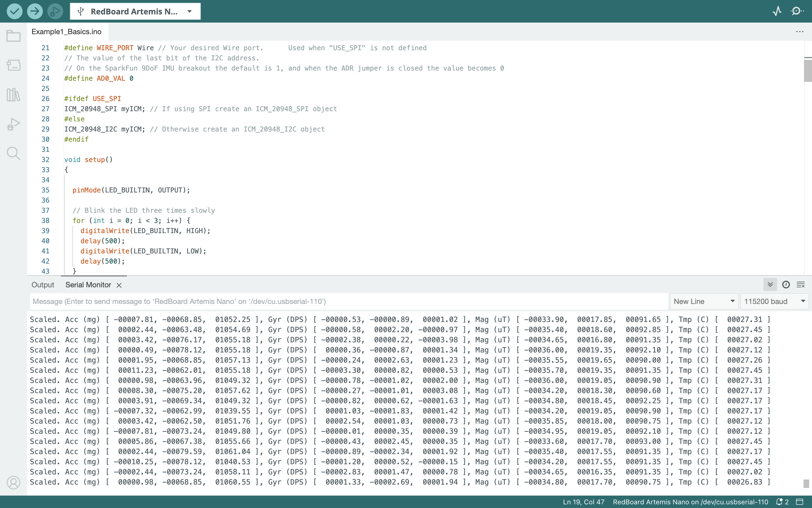Toggle the bottom panel status bar icon
The height and width of the screenshot is (508, 812).
pos(800,502)
